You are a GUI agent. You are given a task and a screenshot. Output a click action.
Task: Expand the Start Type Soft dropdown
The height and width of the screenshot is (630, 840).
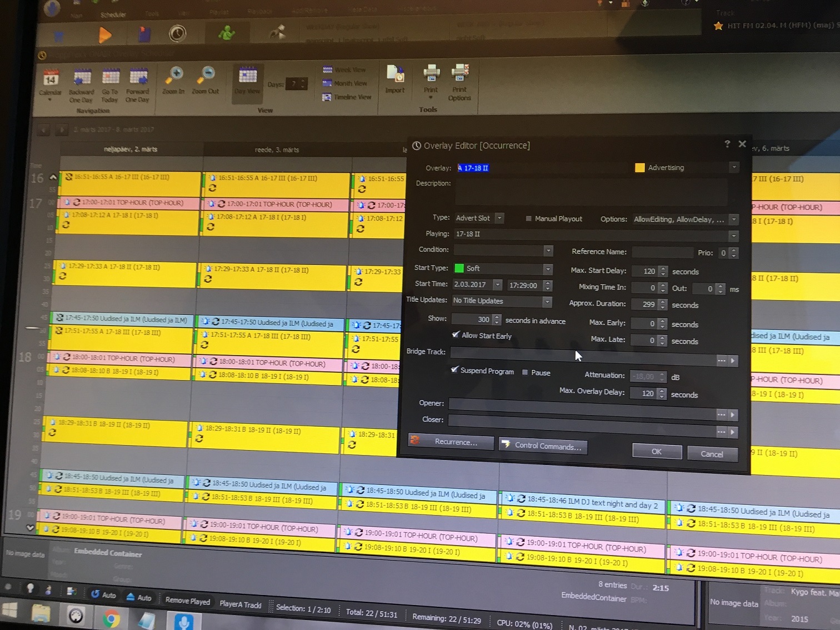click(x=548, y=269)
